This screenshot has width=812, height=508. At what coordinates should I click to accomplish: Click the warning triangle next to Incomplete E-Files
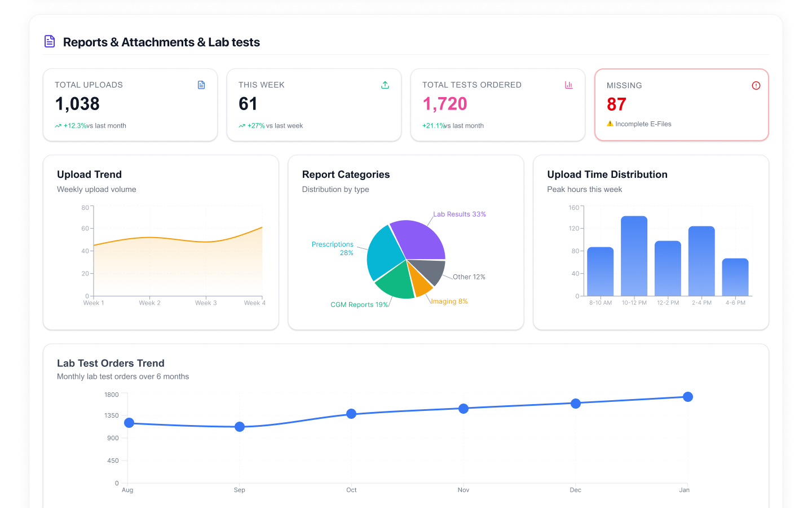[610, 124]
